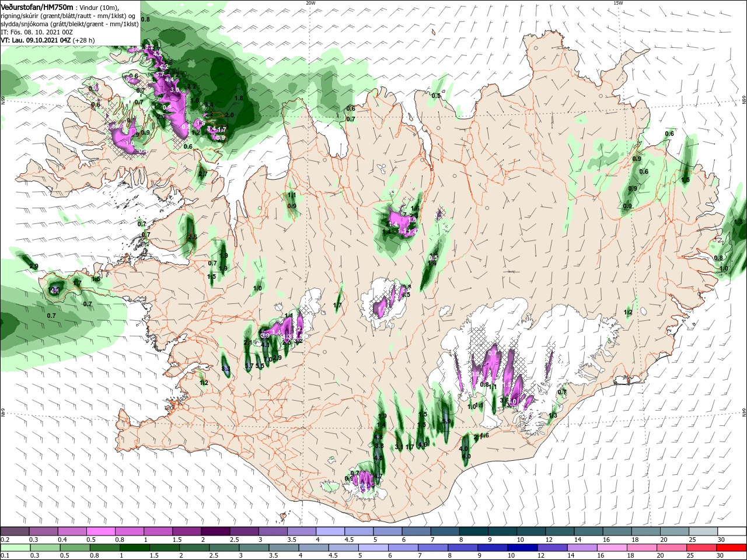
Task: Pick the bright pink 0.5–0.8 swatch in upper legend
Action: [100, 531]
